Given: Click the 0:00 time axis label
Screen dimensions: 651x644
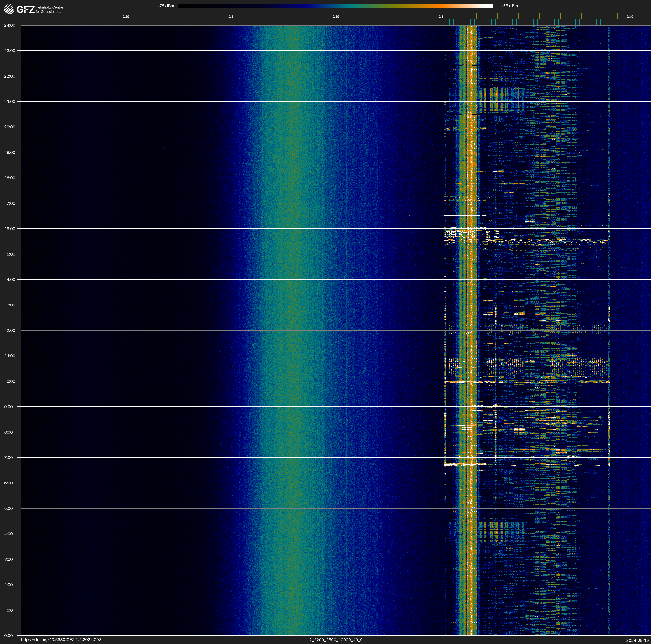Looking at the screenshot, I should [x=9, y=636].
